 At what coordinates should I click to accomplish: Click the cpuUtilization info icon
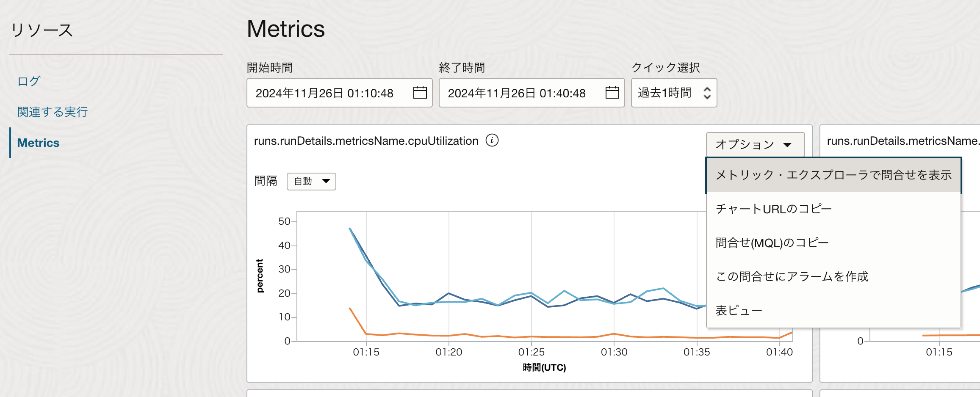[x=492, y=140]
